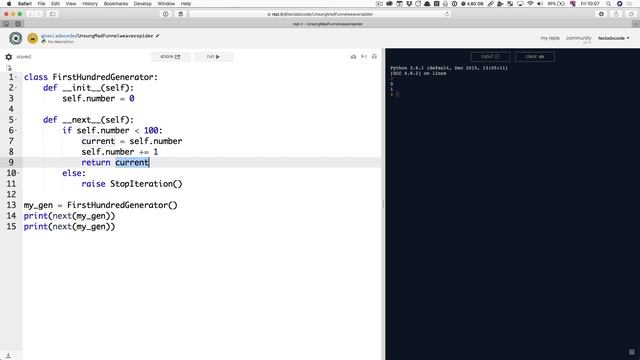Screen dimensions: 640x360
Task: Click FirstHundredGenerator() on line 13
Action: pyautogui.click(x=122, y=205)
